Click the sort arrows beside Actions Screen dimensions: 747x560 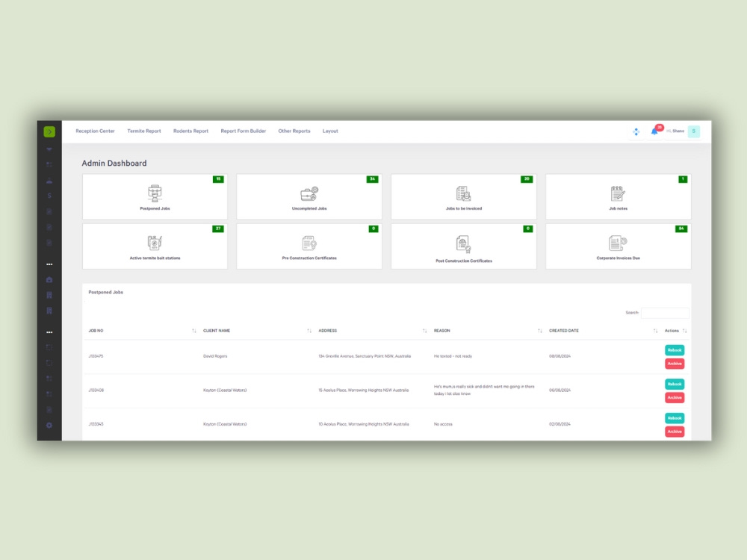[x=684, y=331]
